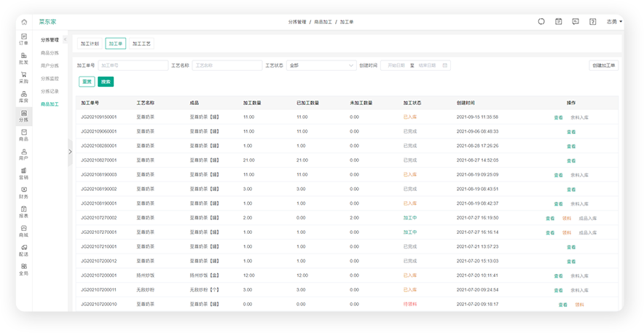Open the message chat icon in header
644x333 pixels.
(576, 22)
